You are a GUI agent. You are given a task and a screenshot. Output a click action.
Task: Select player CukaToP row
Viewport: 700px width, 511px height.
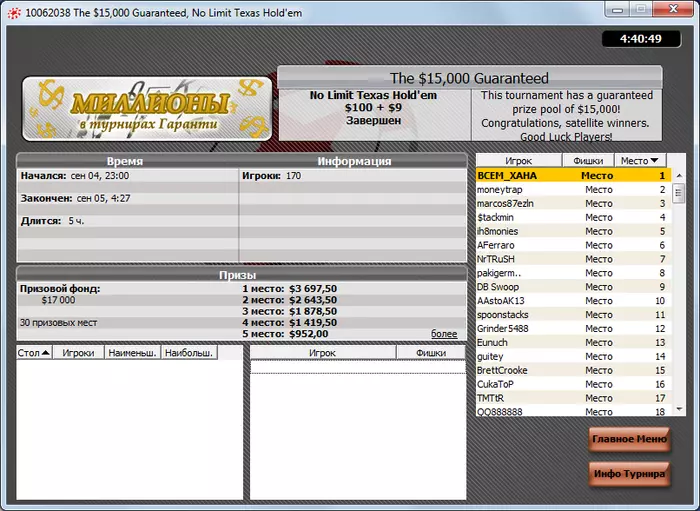pyautogui.click(x=574, y=384)
